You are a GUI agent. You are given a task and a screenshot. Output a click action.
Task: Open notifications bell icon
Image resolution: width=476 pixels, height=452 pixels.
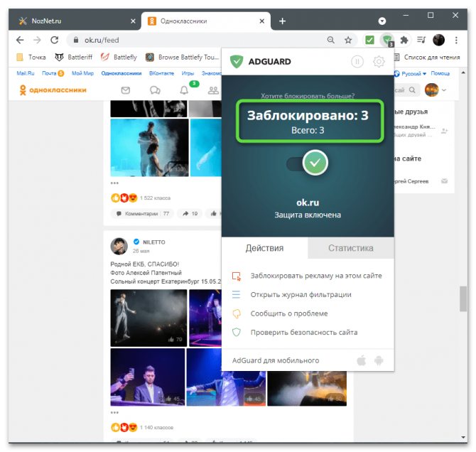(x=184, y=90)
